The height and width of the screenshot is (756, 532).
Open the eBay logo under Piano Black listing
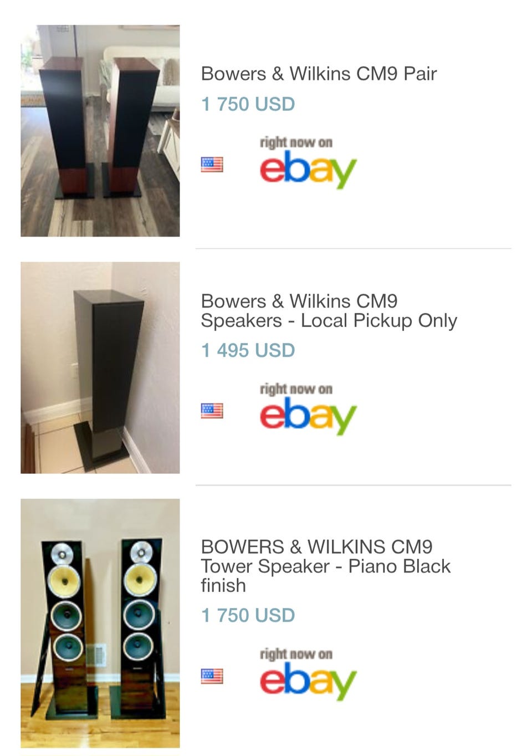(308, 681)
